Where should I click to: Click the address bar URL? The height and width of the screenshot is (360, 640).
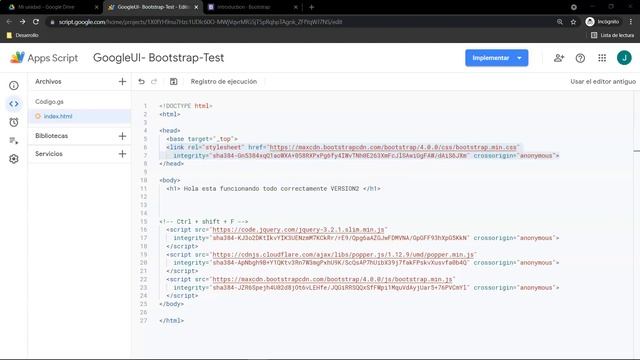200,22
